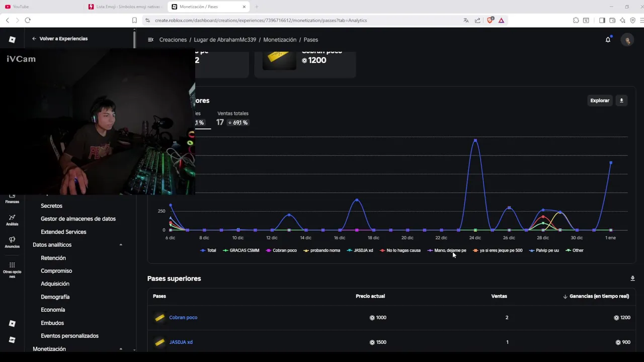Go to Monetización breadcrumb
This screenshot has height=362, width=644.
(x=280, y=40)
